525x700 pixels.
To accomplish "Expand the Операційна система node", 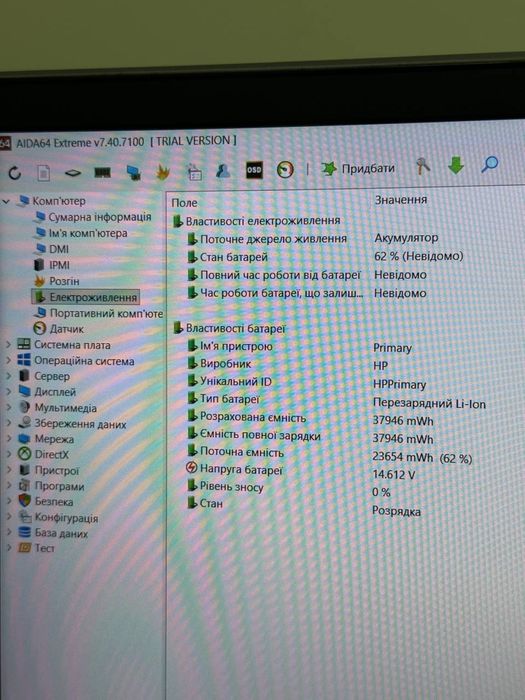I will (x=8, y=360).
